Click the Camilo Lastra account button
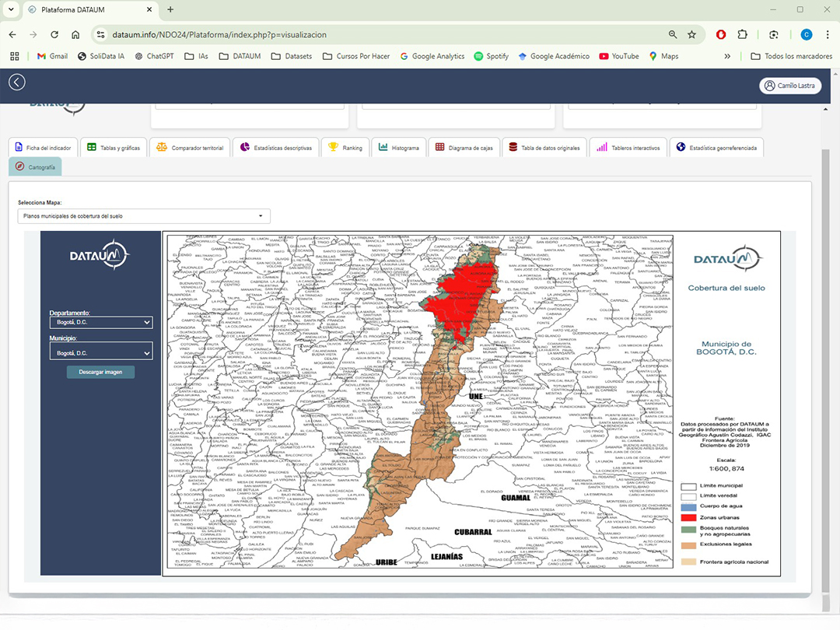 coord(790,86)
